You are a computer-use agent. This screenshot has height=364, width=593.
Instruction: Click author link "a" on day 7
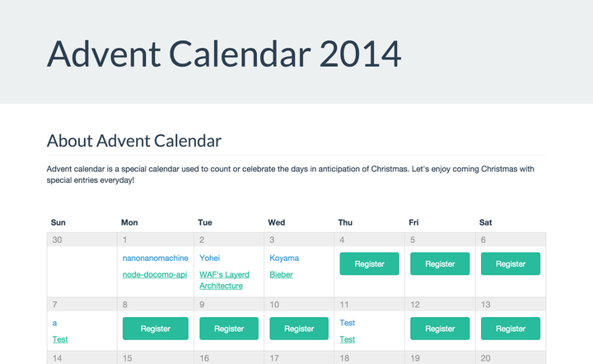click(54, 323)
